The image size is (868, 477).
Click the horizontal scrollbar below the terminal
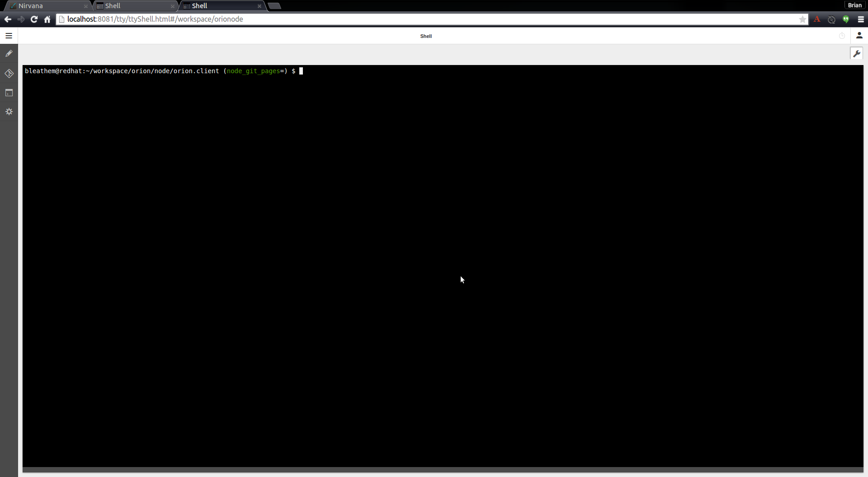click(x=443, y=470)
